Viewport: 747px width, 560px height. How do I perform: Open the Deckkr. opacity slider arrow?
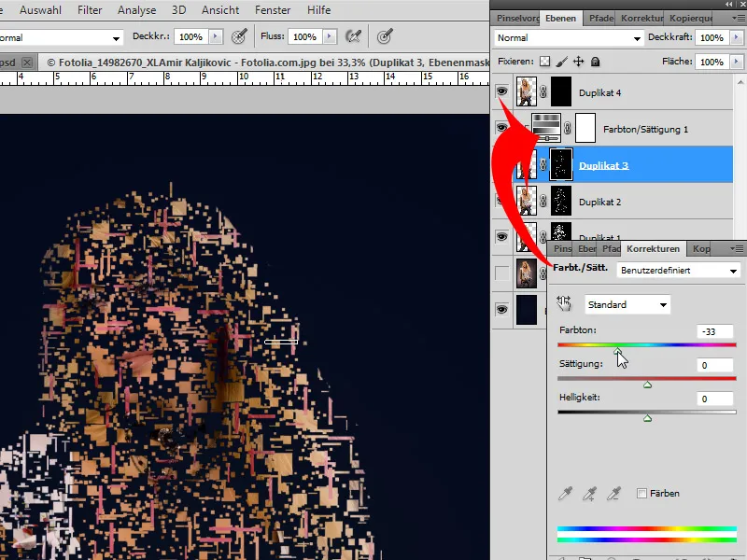(x=216, y=36)
